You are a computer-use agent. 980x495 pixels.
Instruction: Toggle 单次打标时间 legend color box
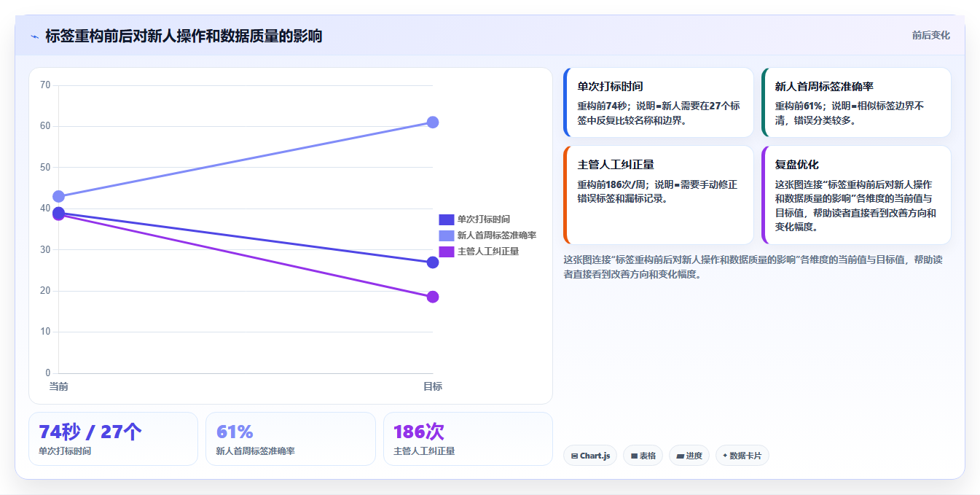[446, 219]
